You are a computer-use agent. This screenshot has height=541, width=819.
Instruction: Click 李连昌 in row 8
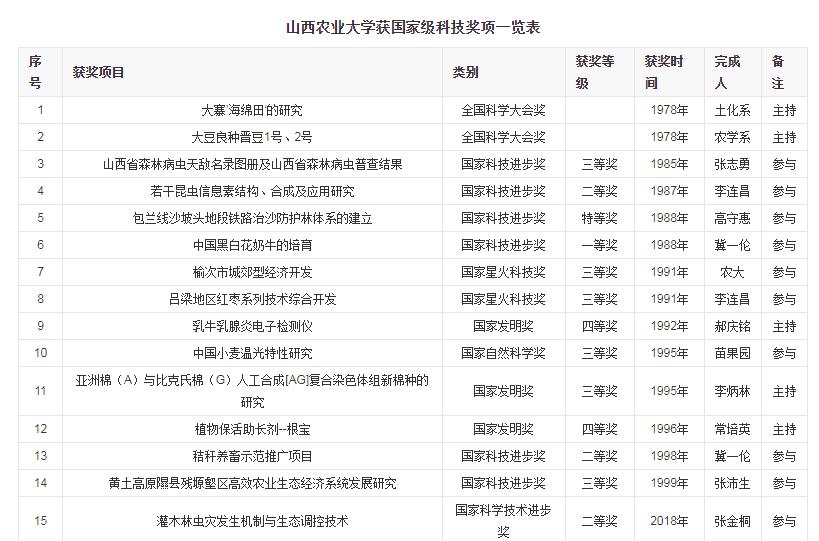[732, 300]
